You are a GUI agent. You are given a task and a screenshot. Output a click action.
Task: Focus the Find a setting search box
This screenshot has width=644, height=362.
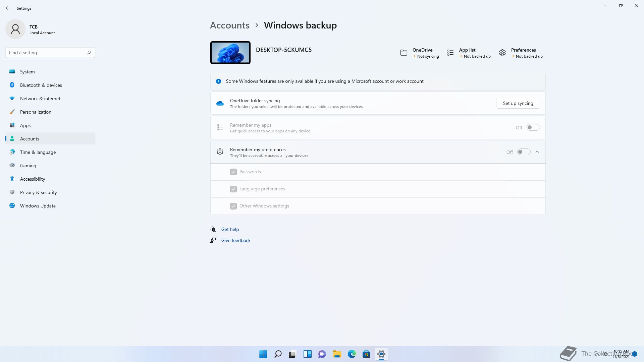tap(50, 53)
